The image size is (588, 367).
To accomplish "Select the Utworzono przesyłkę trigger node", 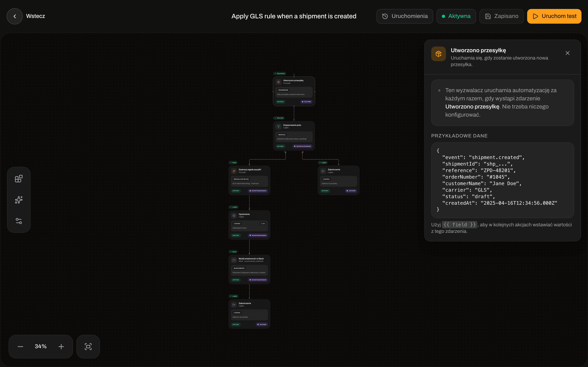I will (294, 91).
